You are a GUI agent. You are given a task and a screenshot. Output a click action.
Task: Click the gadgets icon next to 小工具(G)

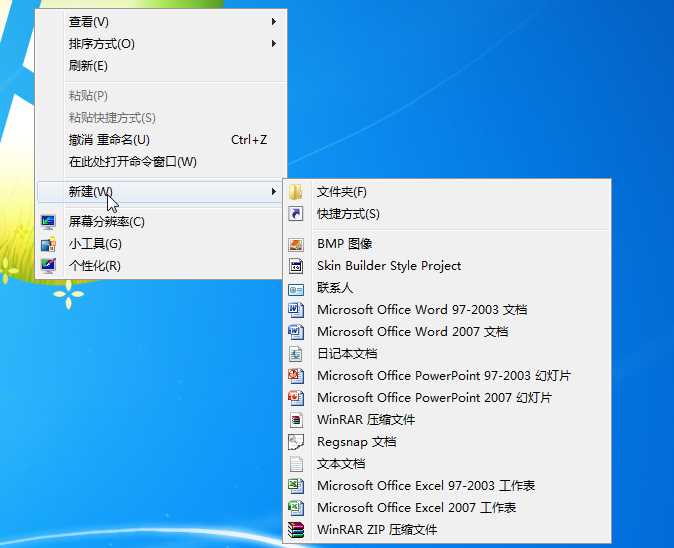48,244
